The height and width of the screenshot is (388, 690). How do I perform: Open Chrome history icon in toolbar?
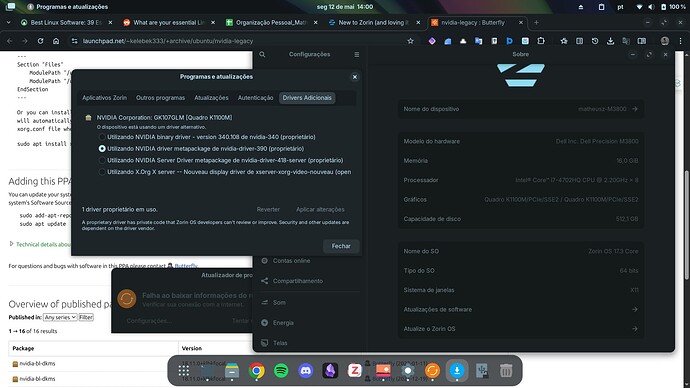pos(595,41)
